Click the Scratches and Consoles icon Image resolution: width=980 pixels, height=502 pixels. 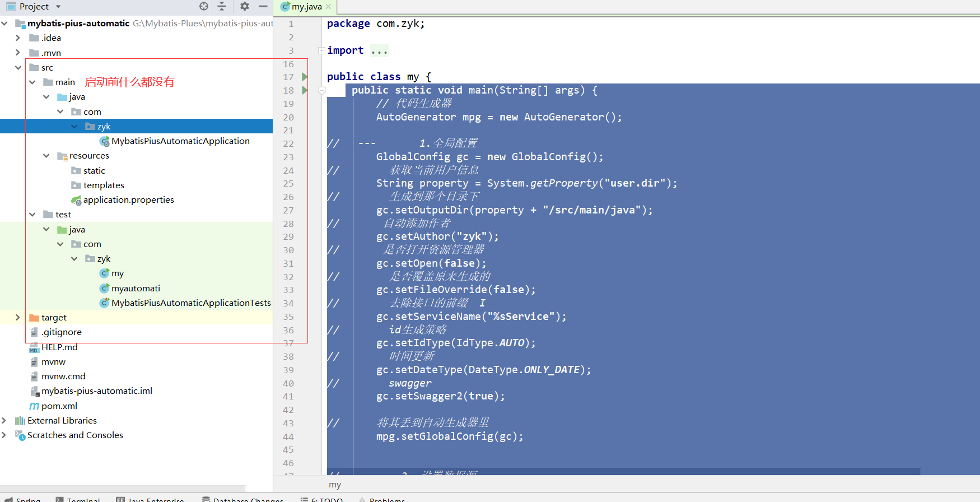pos(20,435)
